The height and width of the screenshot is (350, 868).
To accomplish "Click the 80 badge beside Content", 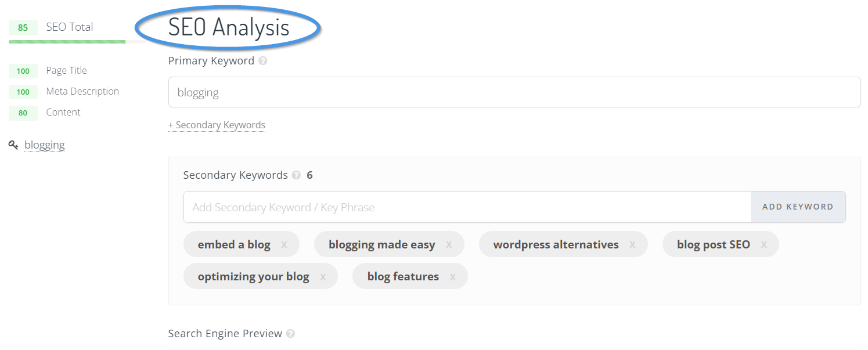I will click(x=23, y=113).
